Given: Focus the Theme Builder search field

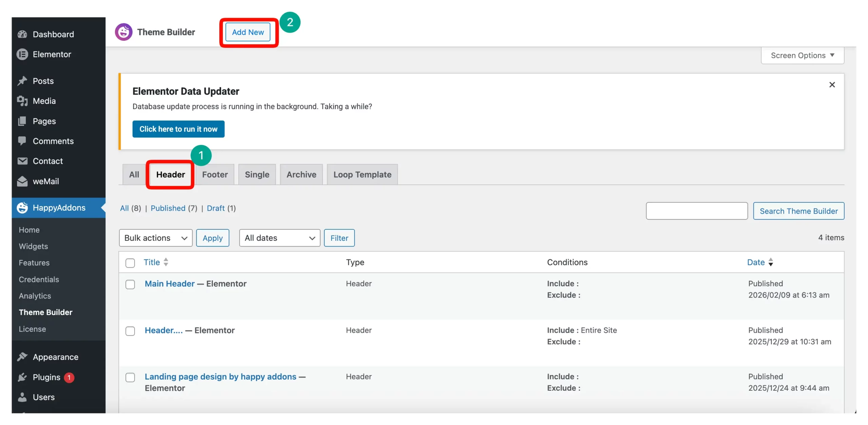Looking at the screenshot, I should (x=696, y=211).
